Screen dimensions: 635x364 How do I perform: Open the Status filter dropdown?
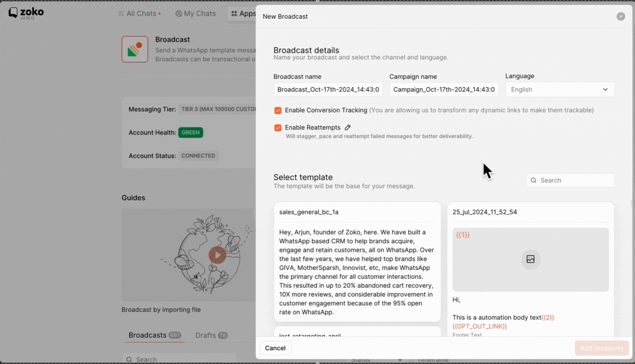[376, 360]
